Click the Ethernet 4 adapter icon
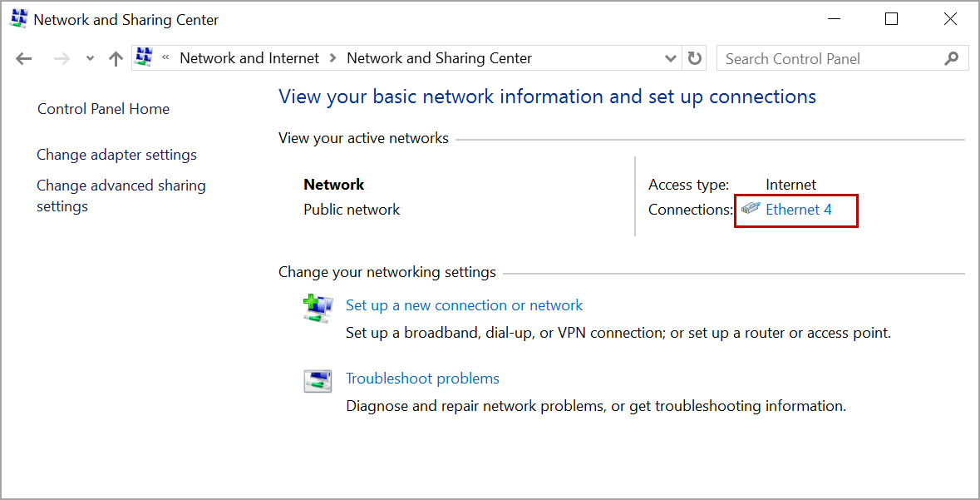This screenshot has width=980, height=500. (x=751, y=209)
